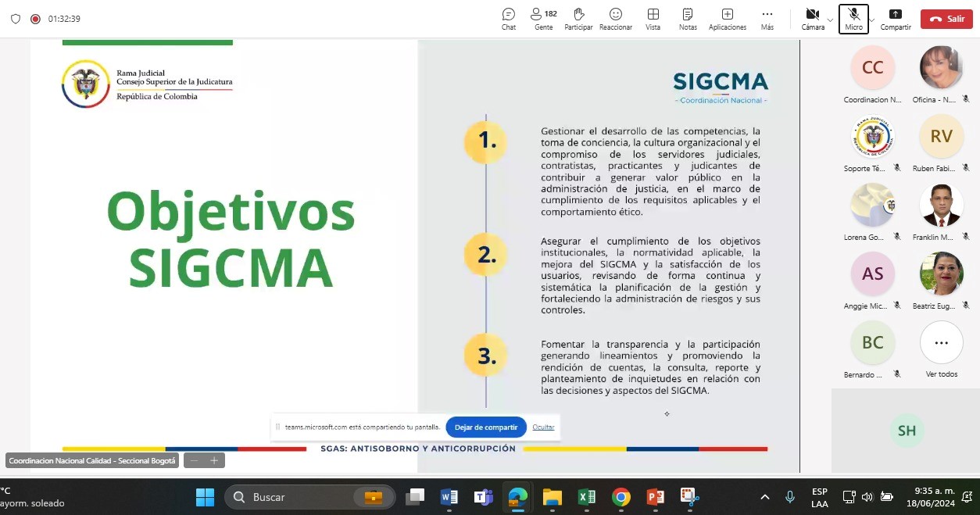Show hidden system tray icons
The image size is (980, 515).
[x=765, y=497]
